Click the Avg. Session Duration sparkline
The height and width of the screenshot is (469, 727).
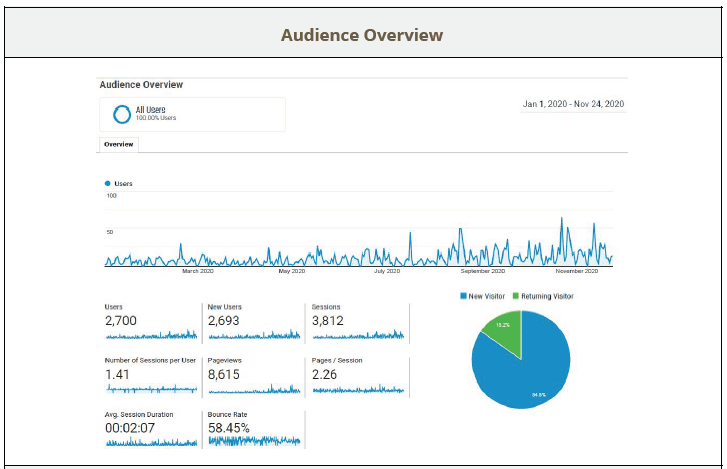(151, 442)
